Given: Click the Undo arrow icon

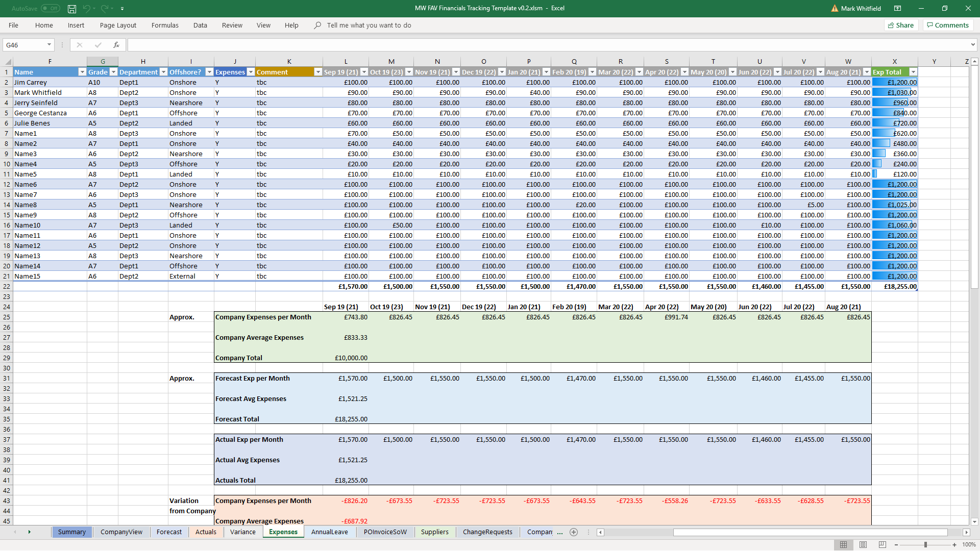Looking at the screenshot, I should [x=86, y=9].
